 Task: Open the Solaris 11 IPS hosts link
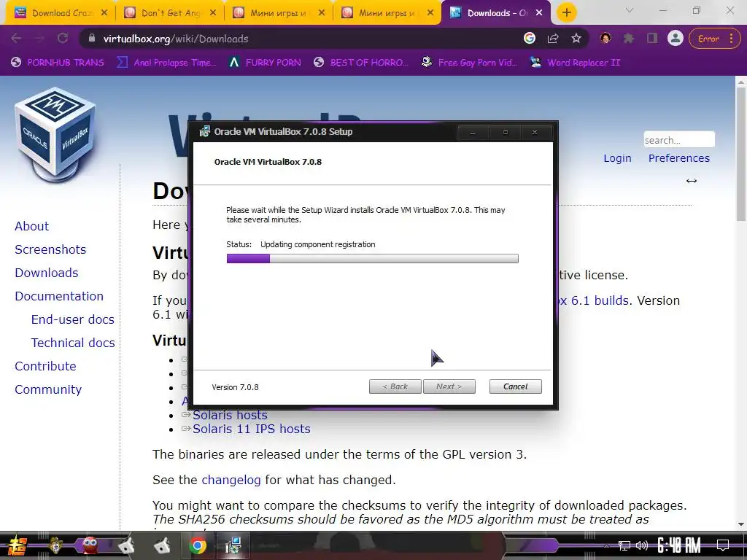click(x=251, y=429)
